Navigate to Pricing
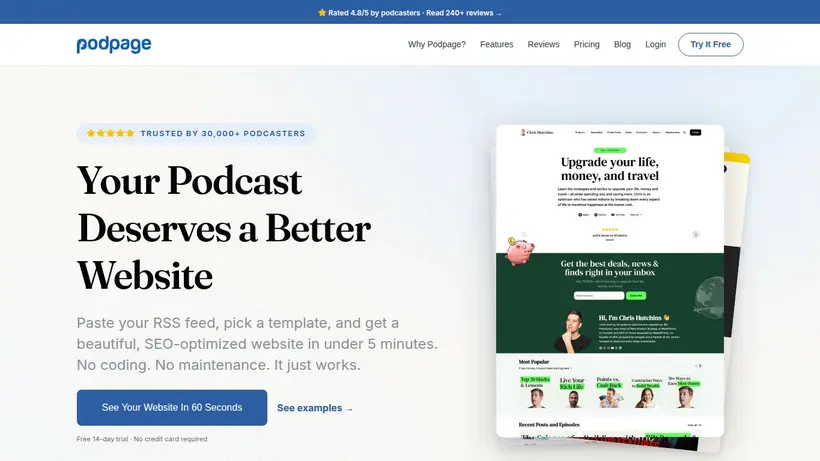Viewport: 820px width, 461px height. [x=586, y=44]
